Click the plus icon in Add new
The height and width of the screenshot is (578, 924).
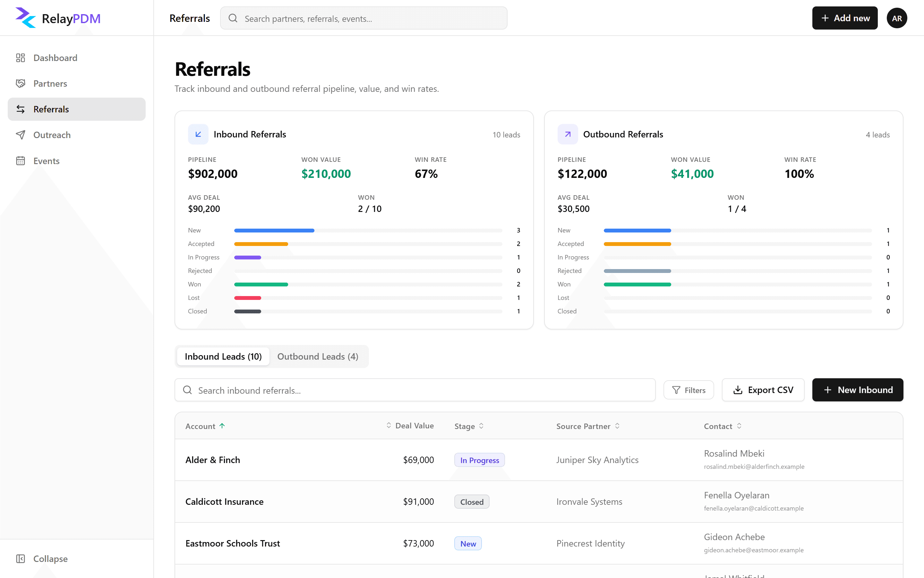click(x=825, y=18)
